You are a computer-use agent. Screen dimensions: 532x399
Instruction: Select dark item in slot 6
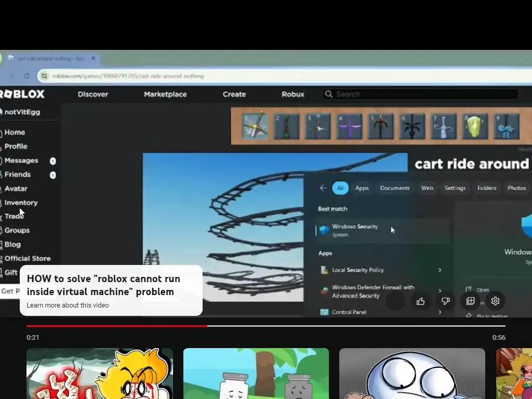pos(412,126)
